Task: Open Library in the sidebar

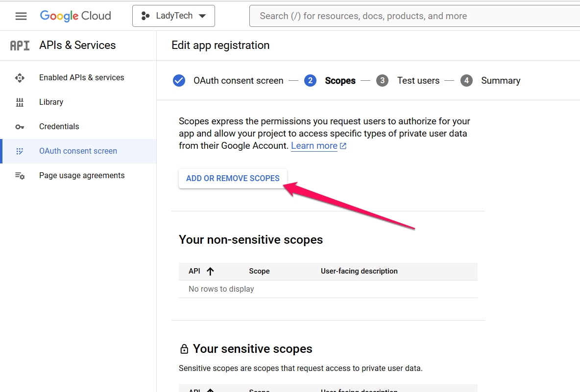Action: (x=51, y=102)
